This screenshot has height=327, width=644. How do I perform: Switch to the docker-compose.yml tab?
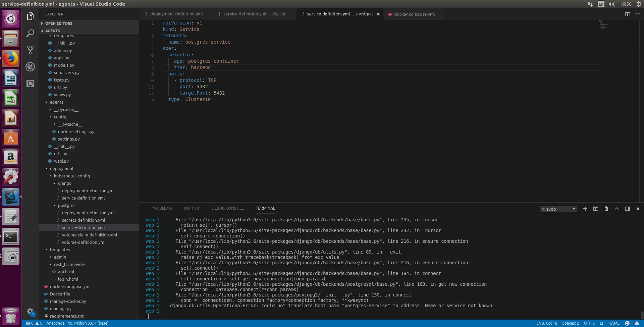(414, 14)
